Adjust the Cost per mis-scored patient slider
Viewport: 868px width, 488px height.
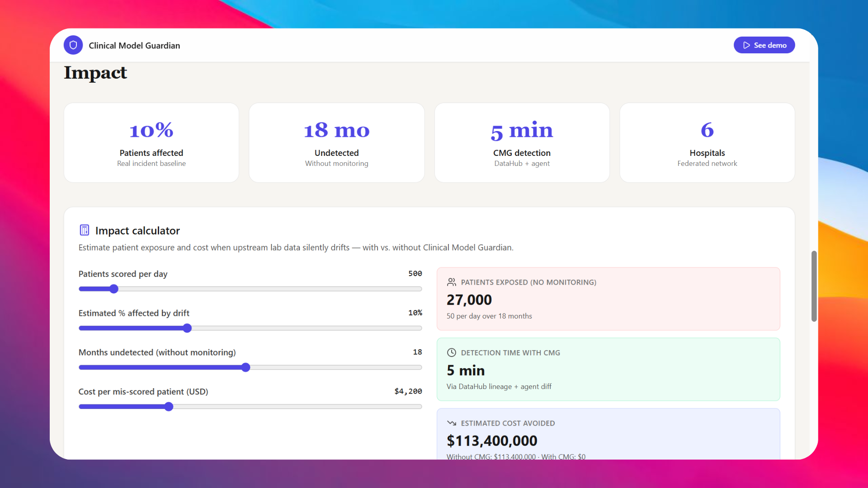point(250,407)
